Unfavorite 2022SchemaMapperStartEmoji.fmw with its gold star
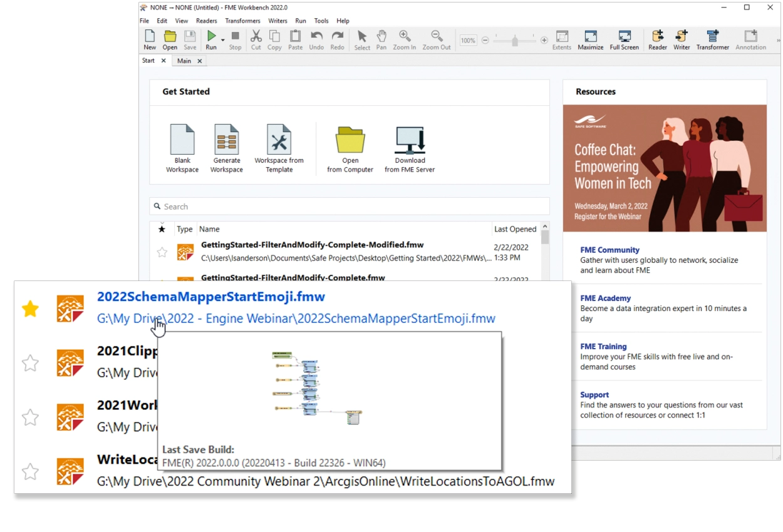Image resolution: width=783 pixels, height=532 pixels. (x=30, y=309)
